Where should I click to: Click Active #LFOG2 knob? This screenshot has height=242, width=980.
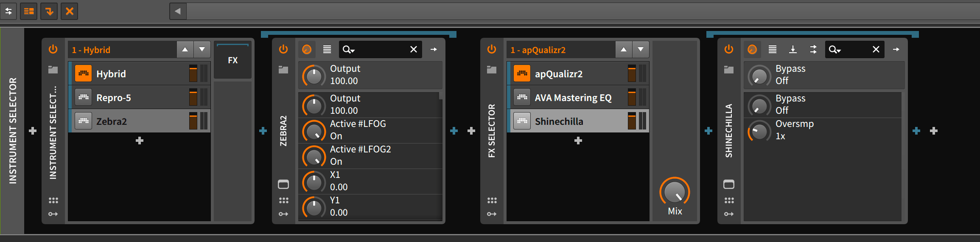(x=314, y=156)
